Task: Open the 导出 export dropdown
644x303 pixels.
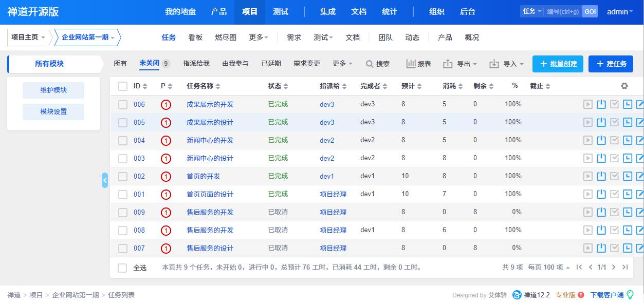Action: pos(460,64)
